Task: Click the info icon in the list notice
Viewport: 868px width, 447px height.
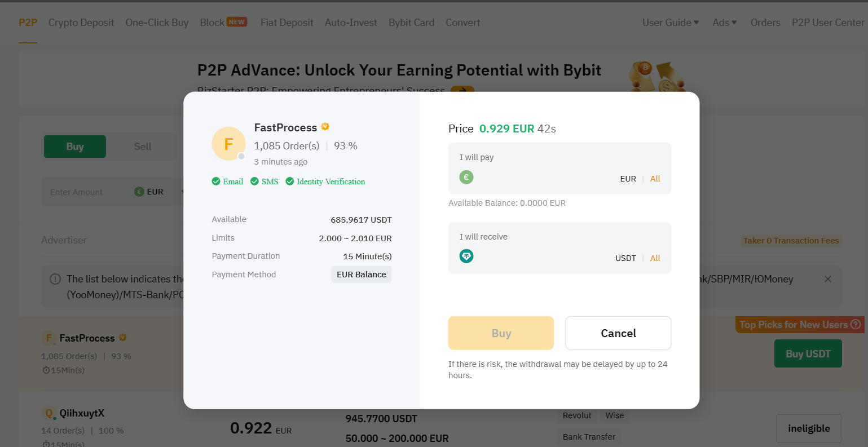Action: pos(55,279)
